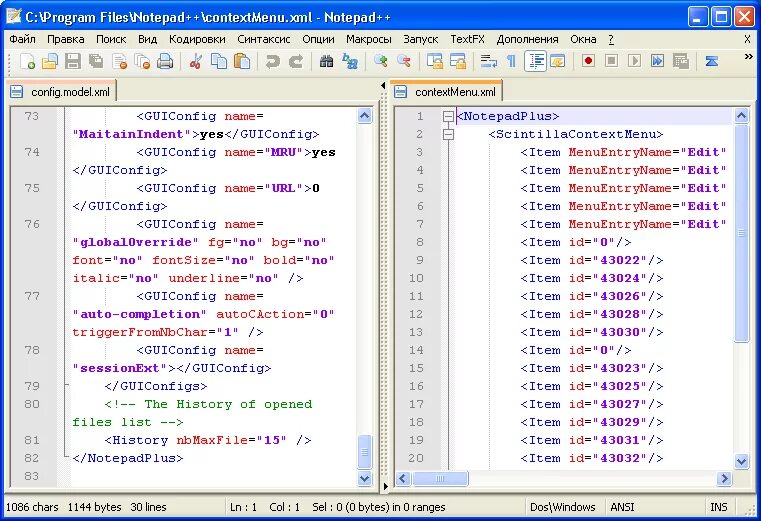Run macro multiple times icon
This screenshot has width=761, height=521.
tap(658, 61)
